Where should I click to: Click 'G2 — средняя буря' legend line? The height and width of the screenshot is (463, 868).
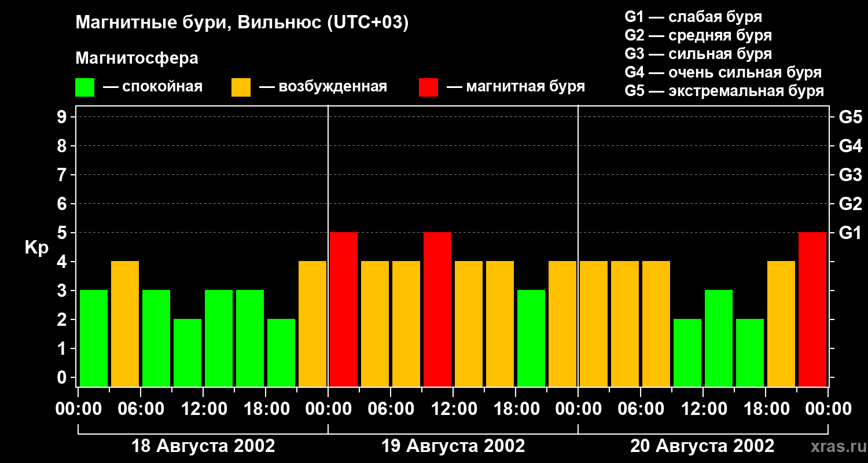(x=698, y=35)
